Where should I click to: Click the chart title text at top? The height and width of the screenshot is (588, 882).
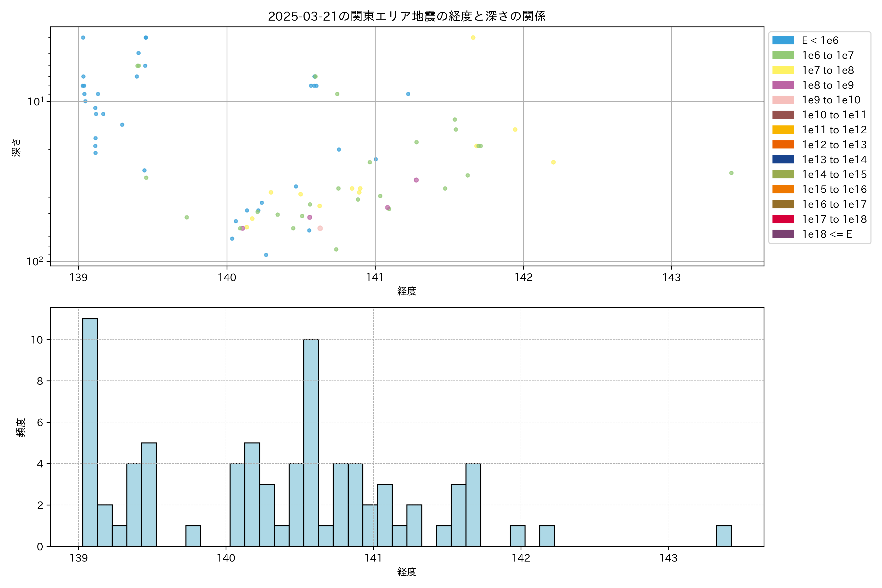pos(406,16)
